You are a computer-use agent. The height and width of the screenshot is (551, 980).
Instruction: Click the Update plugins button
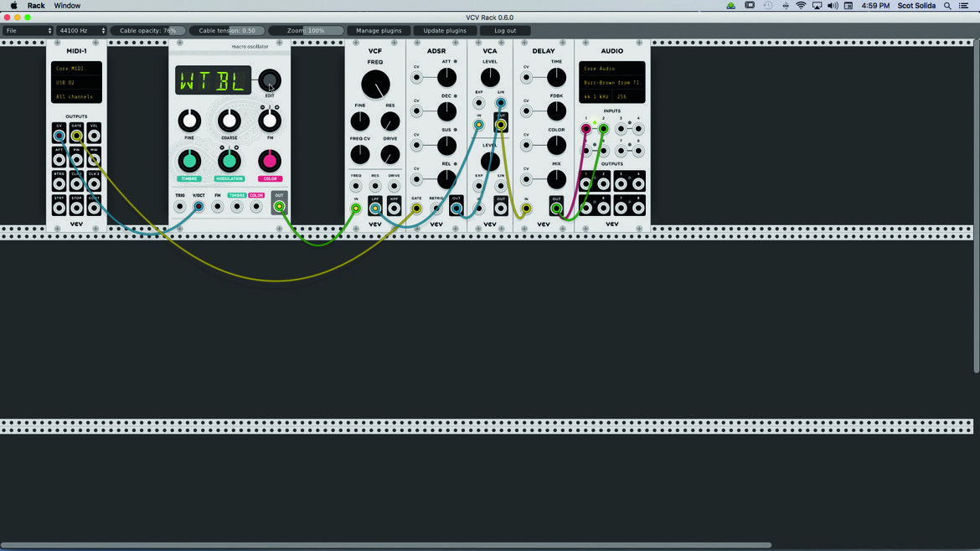click(x=445, y=31)
